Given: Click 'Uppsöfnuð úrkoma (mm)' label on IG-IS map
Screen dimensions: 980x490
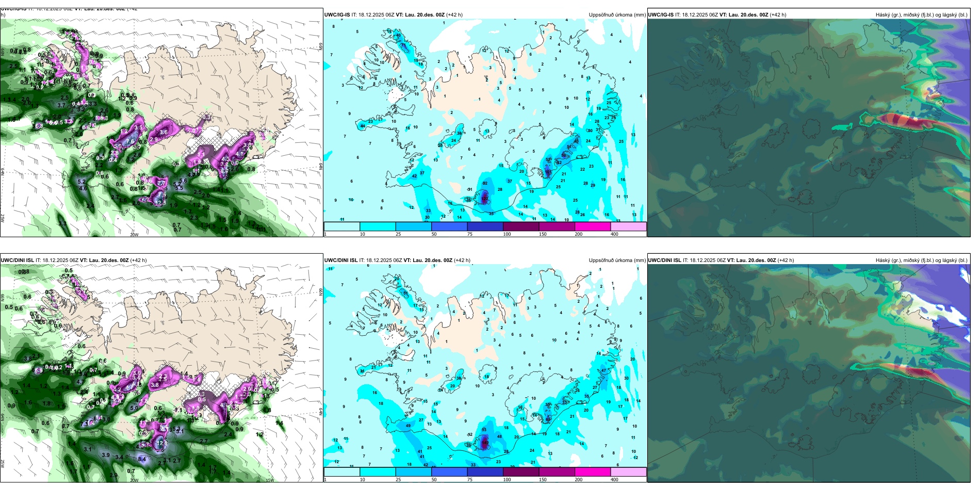Looking at the screenshot, I should point(617,15).
